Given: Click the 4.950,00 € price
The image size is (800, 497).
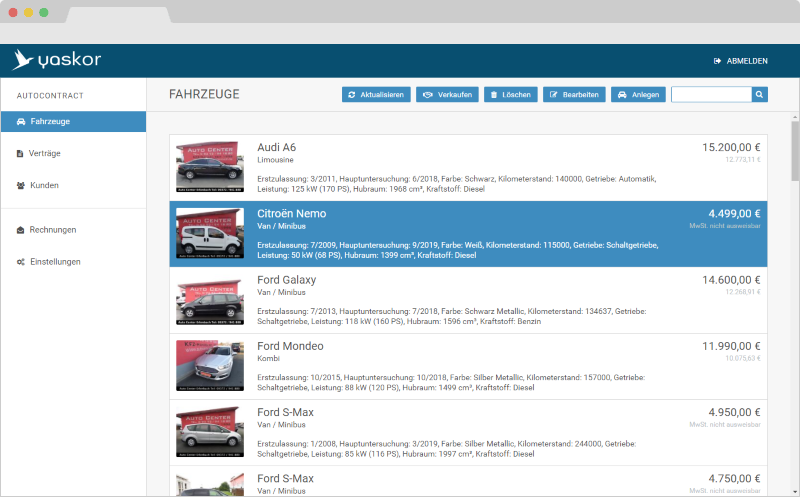Looking at the screenshot, I should 734,412.
